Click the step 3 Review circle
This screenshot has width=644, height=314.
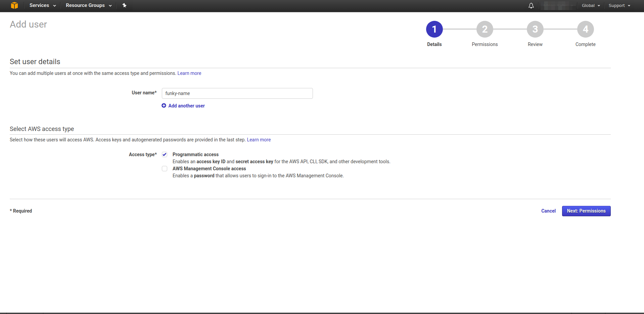535,30
